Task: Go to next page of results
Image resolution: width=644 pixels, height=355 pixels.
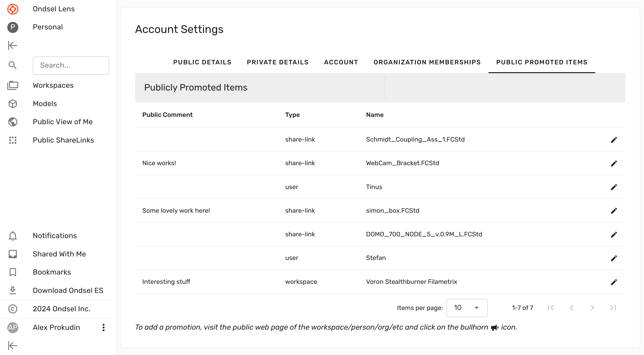Action: click(592, 308)
